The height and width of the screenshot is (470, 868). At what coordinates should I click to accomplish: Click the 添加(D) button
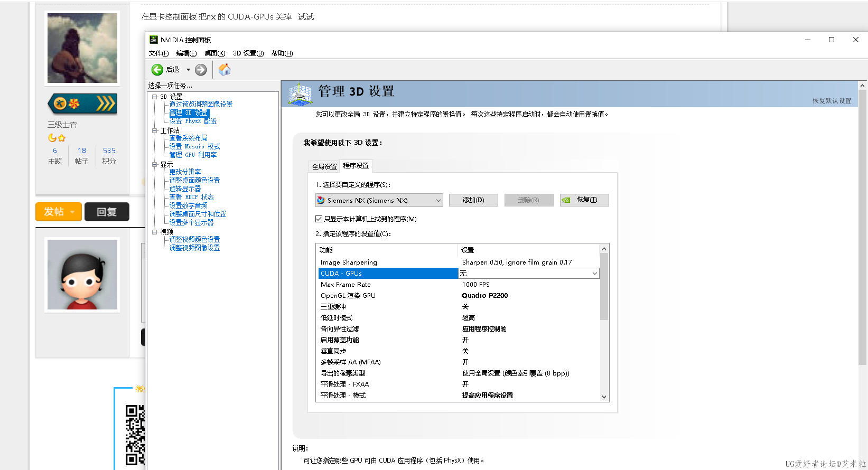click(x=473, y=200)
